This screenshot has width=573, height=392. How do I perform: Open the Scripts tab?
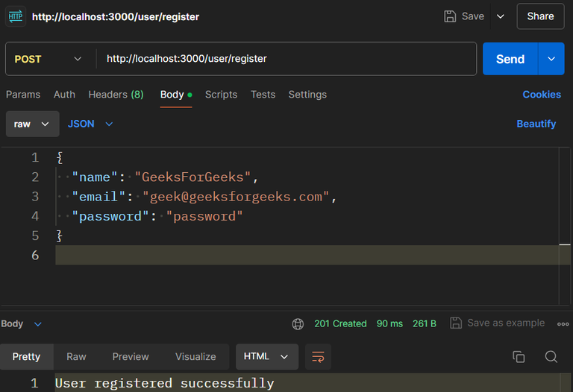tap(221, 95)
